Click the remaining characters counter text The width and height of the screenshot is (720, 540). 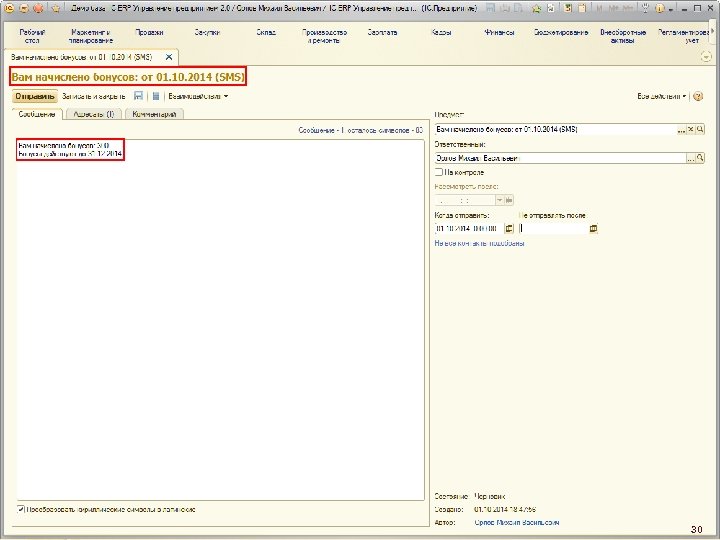[360, 130]
